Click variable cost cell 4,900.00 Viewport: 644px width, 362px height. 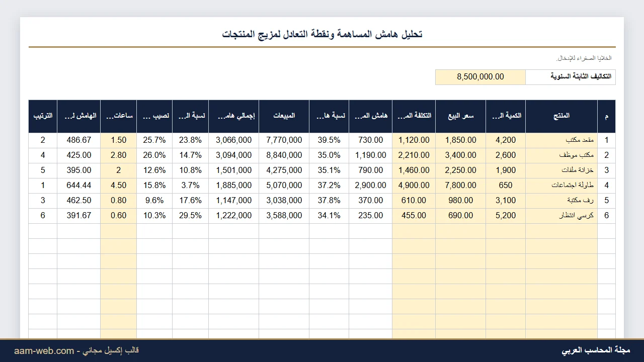[414, 186]
